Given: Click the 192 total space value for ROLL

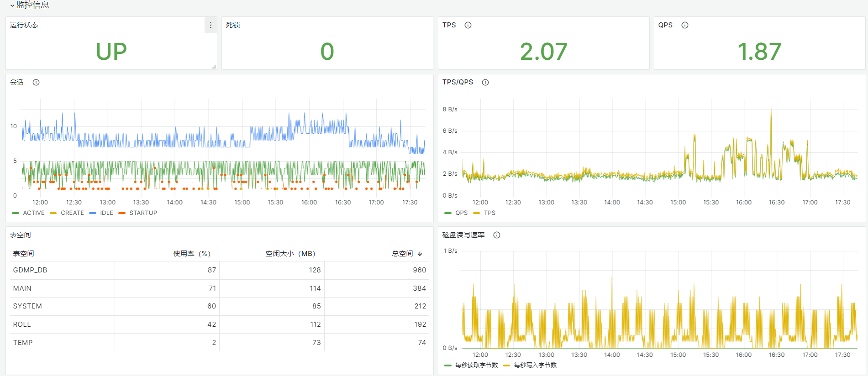Looking at the screenshot, I should 420,324.
